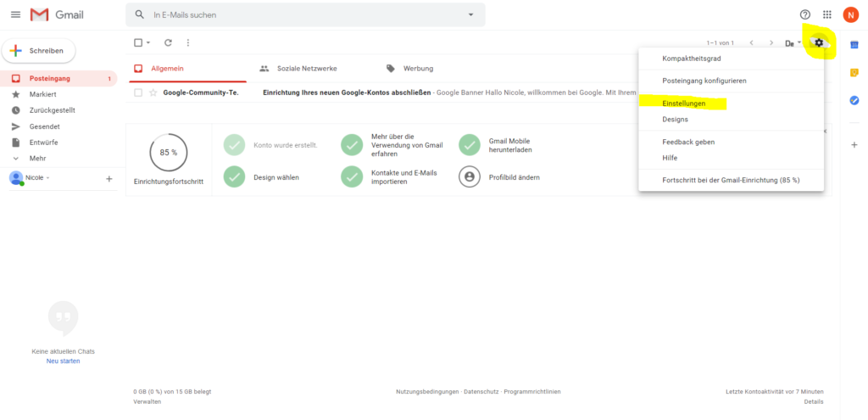Viewport: 868px width, 420px height.
Task: Open the three-dot more options menu
Action: pyautogui.click(x=188, y=42)
